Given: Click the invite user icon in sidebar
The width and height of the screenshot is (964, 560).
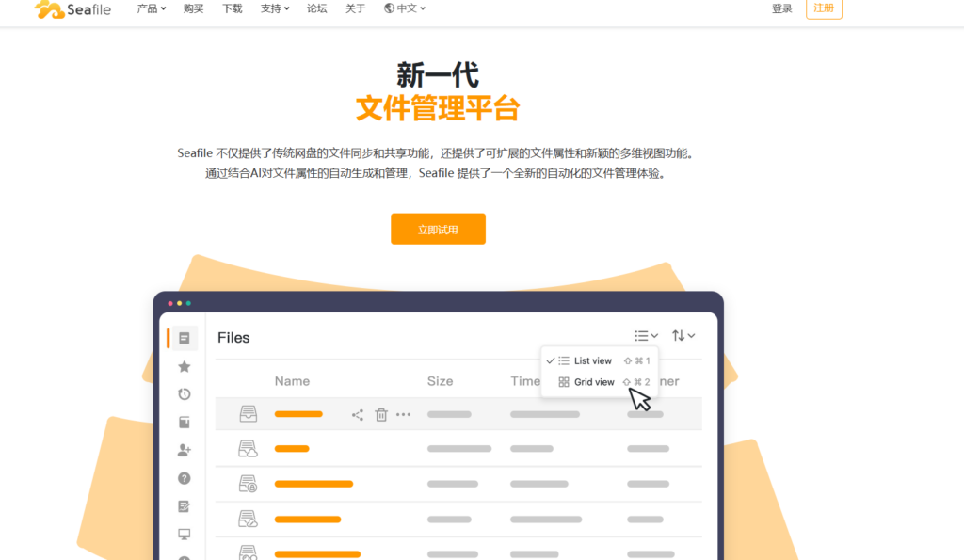Looking at the screenshot, I should [x=185, y=450].
